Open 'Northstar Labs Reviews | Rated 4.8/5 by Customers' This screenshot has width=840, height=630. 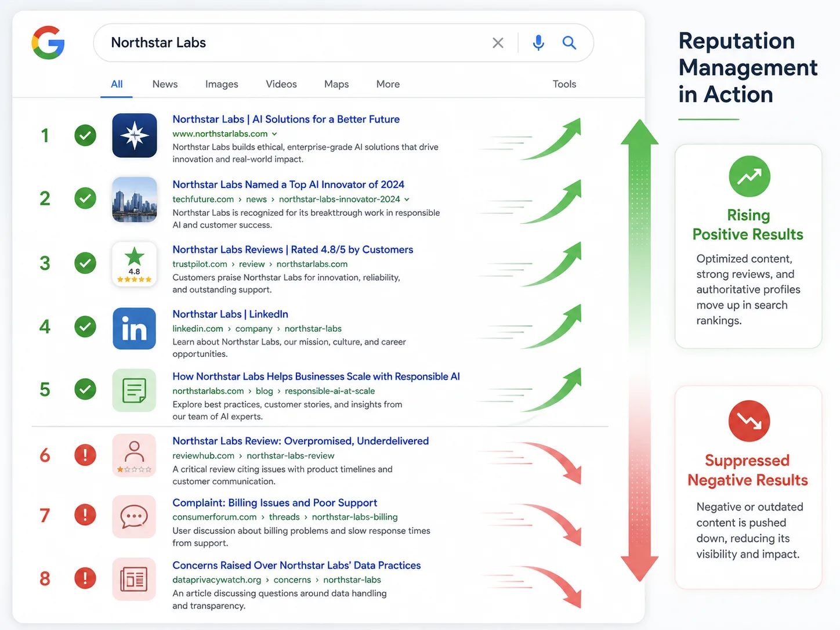[293, 249]
